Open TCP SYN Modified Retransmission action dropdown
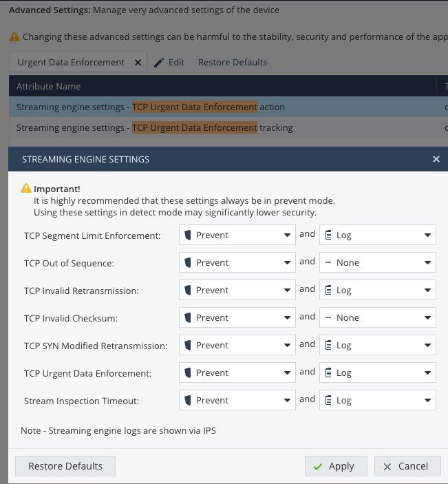 (x=237, y=345)
